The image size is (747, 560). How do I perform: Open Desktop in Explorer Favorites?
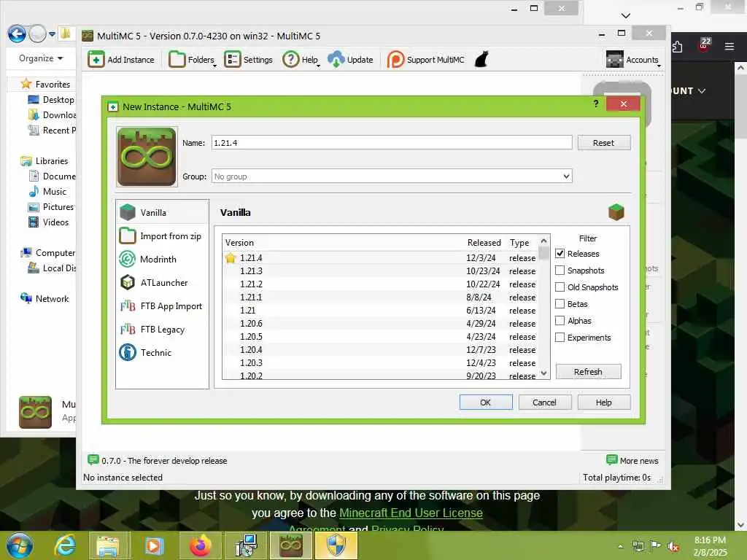pos(52,99)
